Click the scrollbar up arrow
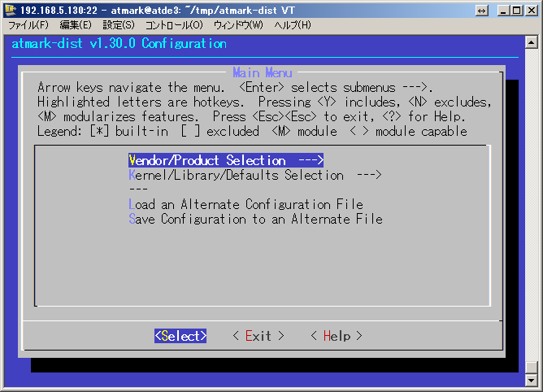Image resolution: width=543 pixels, height=392 pixels. tap(532, 42)
